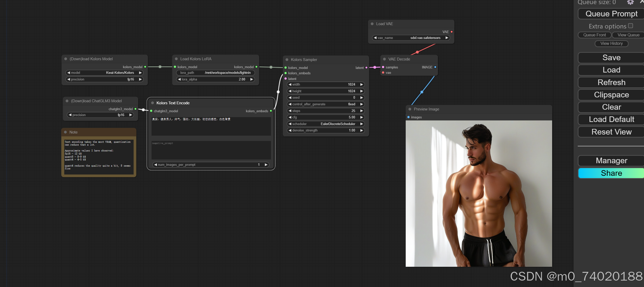Click the IMAGE output socket on VAE Decode

pyautogui.click(x=435, y=67)
